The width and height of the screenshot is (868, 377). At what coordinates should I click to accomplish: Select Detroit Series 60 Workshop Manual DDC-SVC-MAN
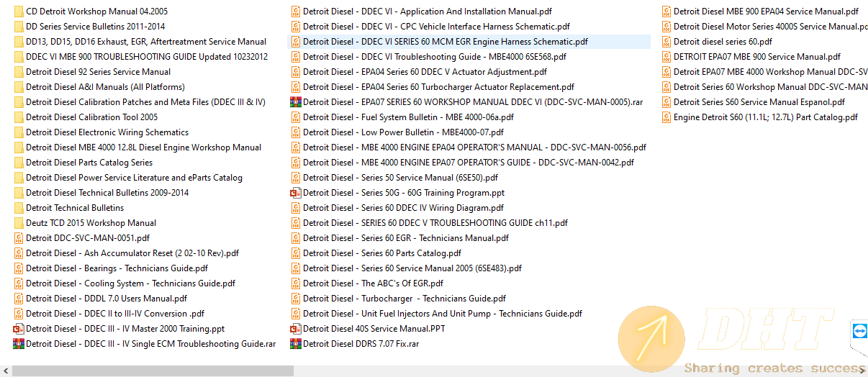pyautogui.click(x=771, y=87)
